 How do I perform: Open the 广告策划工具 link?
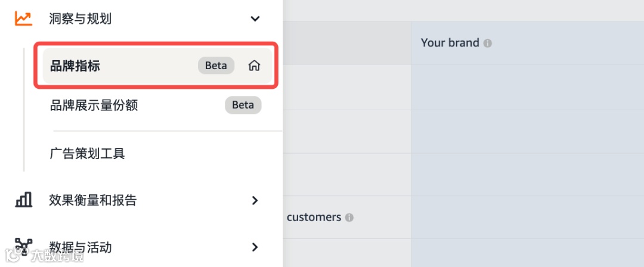88,154
